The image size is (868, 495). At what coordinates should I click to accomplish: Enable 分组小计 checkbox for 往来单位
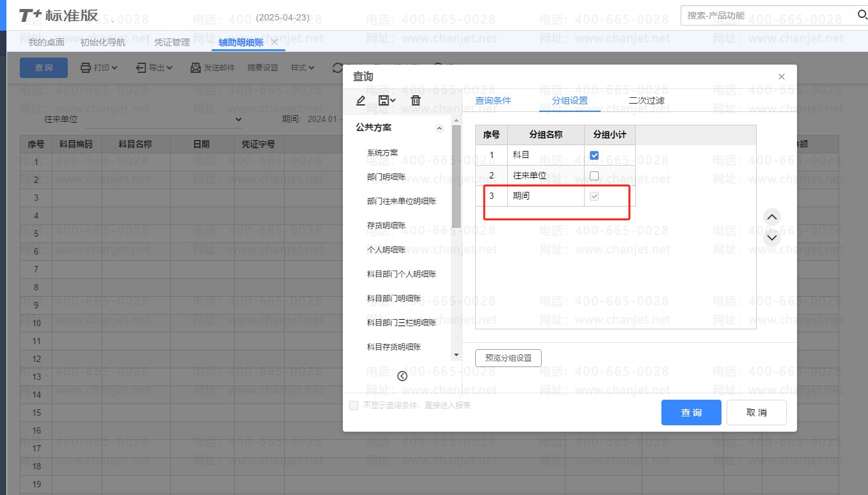(x=594, y=175)
